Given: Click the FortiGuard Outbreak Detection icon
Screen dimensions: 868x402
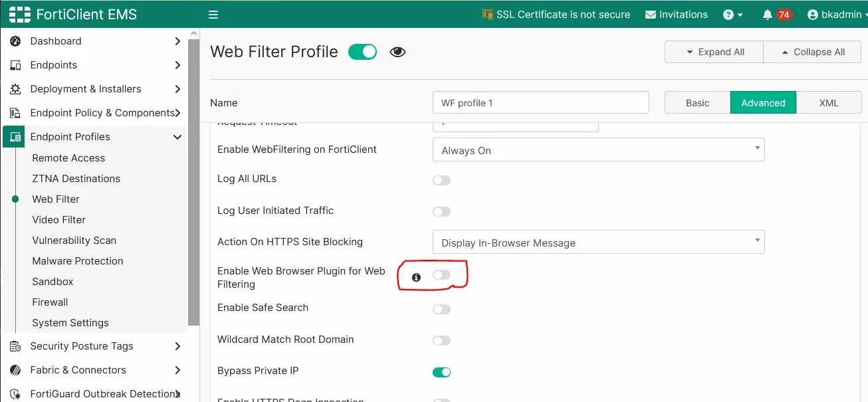Looking at the screenshot, I should click(15, 394).
